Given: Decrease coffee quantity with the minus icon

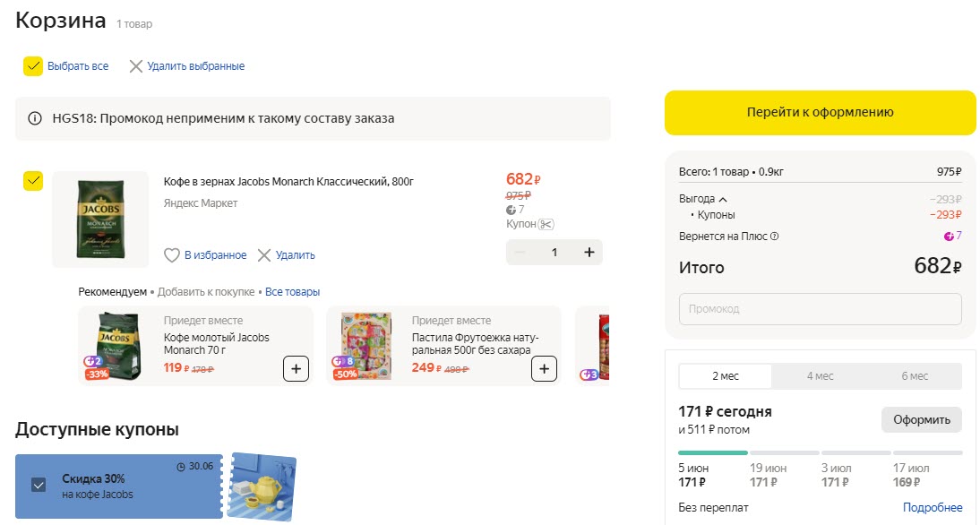Looking at the screenshot, I should (x=520, y=253).
